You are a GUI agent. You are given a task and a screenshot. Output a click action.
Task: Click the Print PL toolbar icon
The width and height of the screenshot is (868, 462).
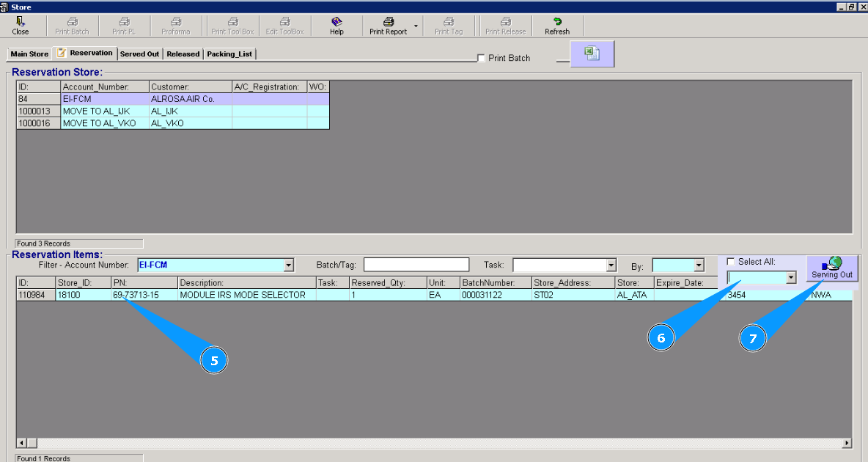click(x=124, y=26)
